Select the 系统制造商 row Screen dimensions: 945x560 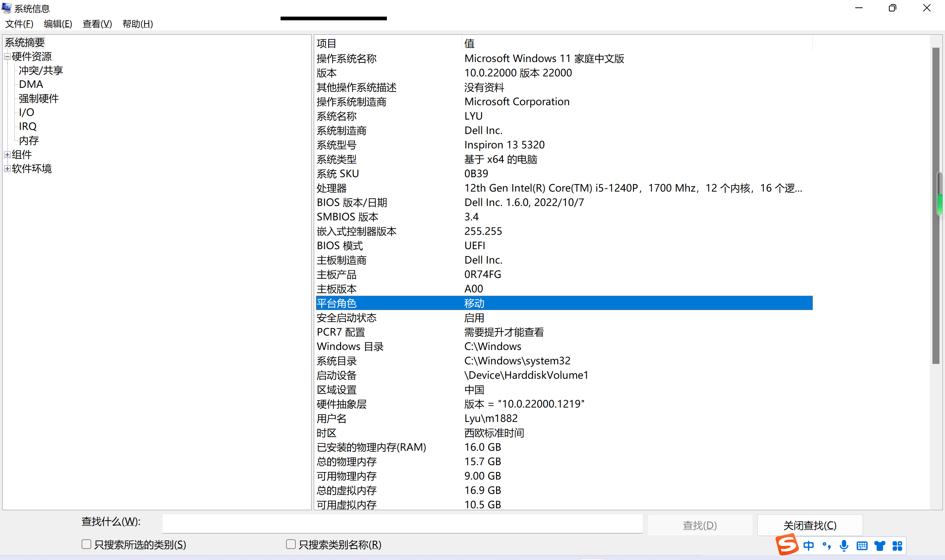tap(564, 131)
